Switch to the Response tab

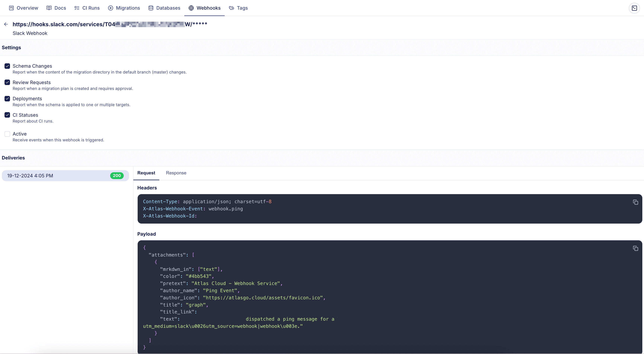pyautogui.click(x=176, y=173)
